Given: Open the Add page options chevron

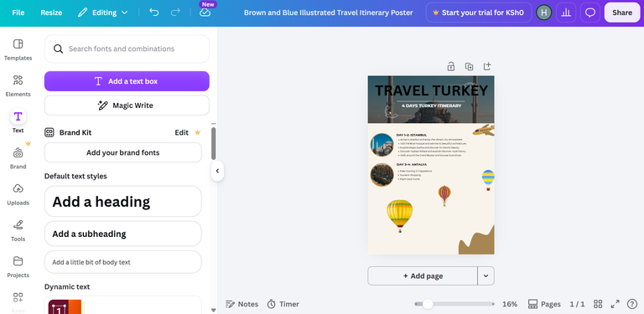Looking at the screenshot, I should [486, 275].
